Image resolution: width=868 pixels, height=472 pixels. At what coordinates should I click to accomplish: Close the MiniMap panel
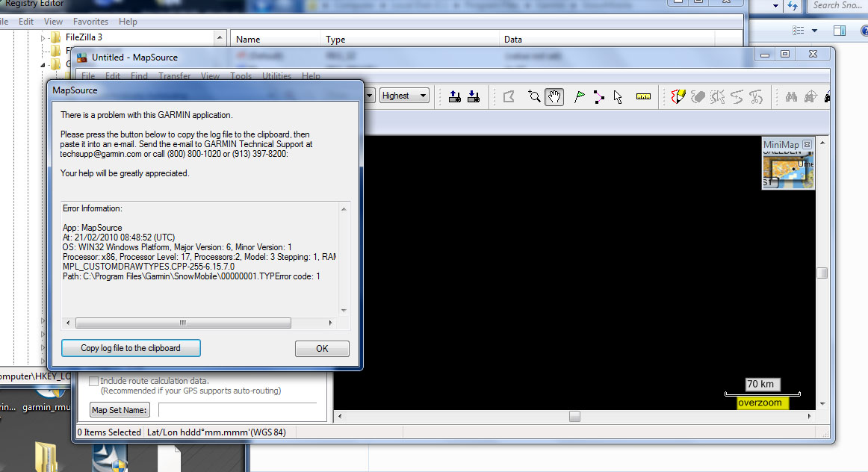(807, 144)
